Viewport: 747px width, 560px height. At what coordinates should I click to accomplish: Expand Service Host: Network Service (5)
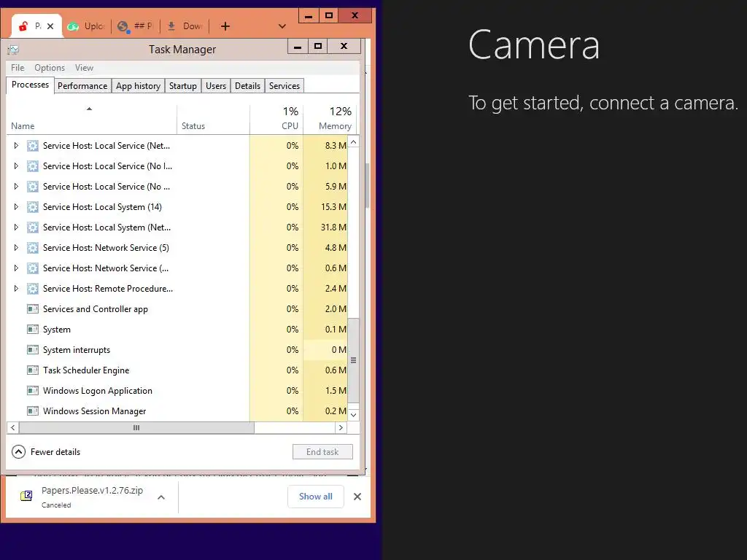point(16,248)
